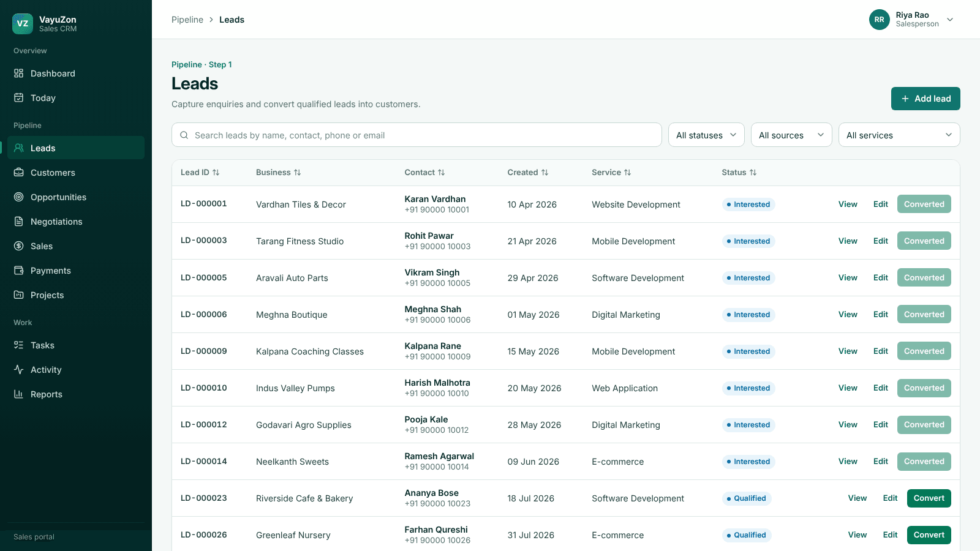Expand the Riya Rao account menu chevron
The height and width of the screenshot is (551, 980).
point(950,20)
